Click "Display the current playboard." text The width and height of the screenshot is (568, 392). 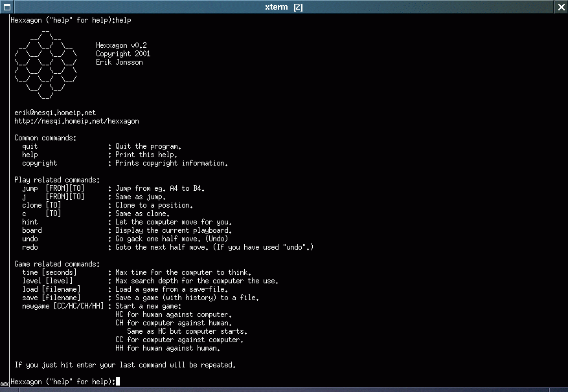coord(174,230)
